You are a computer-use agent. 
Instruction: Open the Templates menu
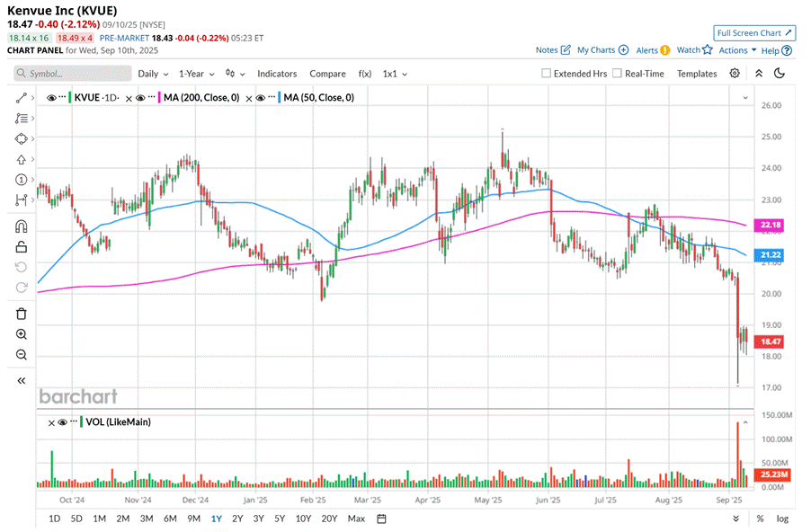(697, 74)
